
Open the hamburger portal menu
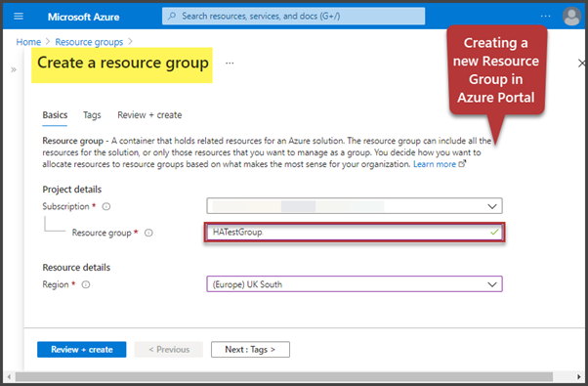tap(19, 17)
